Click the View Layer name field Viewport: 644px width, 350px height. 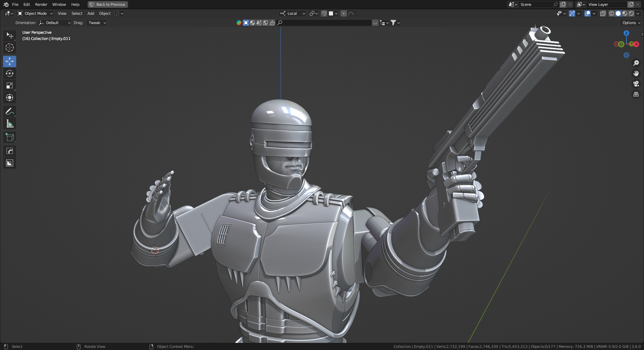(607, 4)
